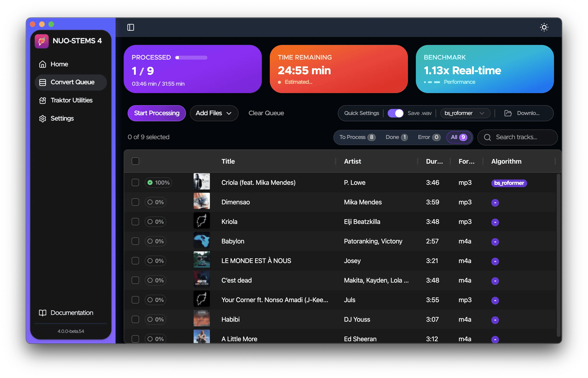Switch to the Done filter tab
This screenshot has height=378, width=588.
396,137
